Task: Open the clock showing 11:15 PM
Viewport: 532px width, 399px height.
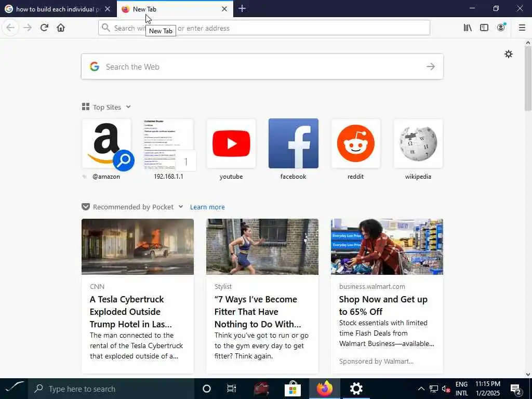Action: pos(487,389)
